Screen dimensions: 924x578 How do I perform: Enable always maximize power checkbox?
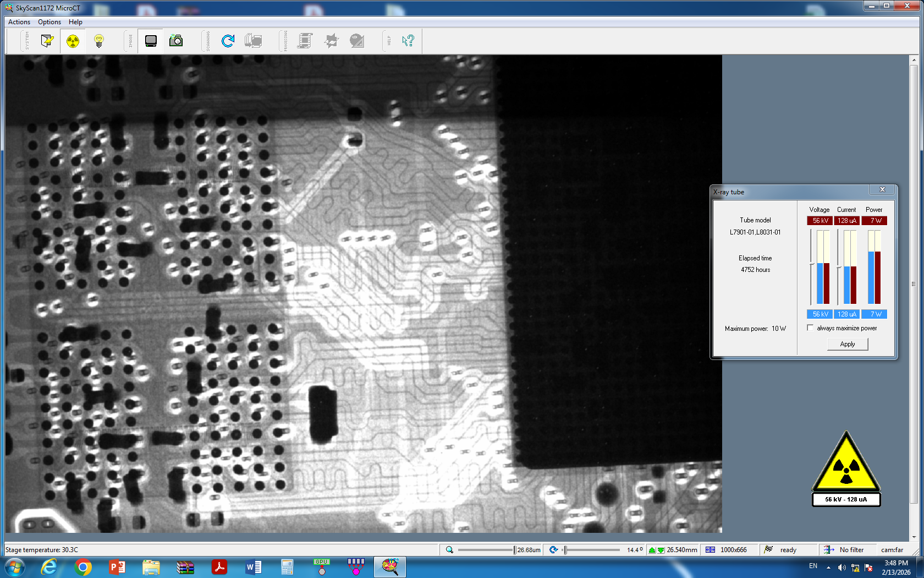810,328
